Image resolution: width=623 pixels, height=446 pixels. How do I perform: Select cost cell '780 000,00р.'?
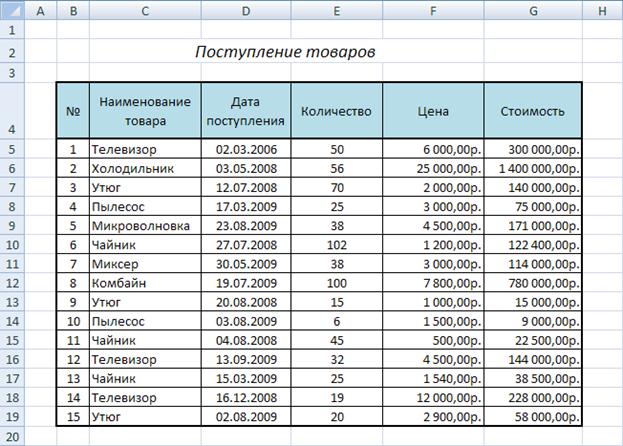coord(533,283)
